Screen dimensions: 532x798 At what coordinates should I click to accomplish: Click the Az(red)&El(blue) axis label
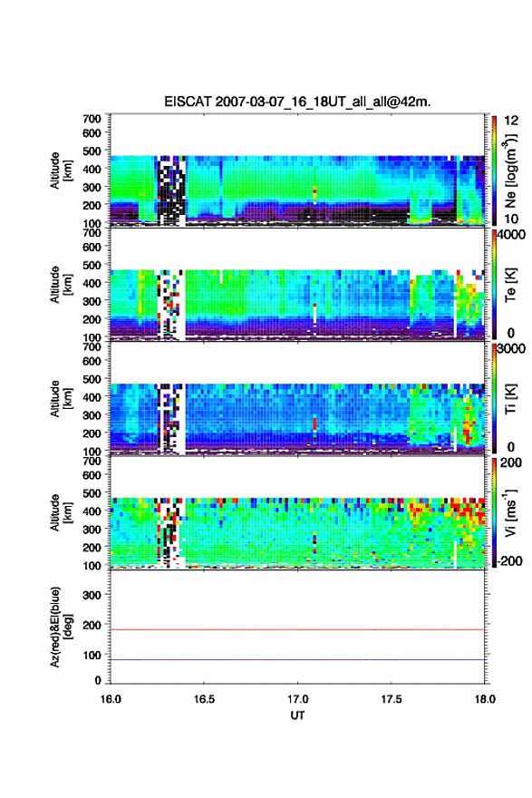tap(60, 627)
